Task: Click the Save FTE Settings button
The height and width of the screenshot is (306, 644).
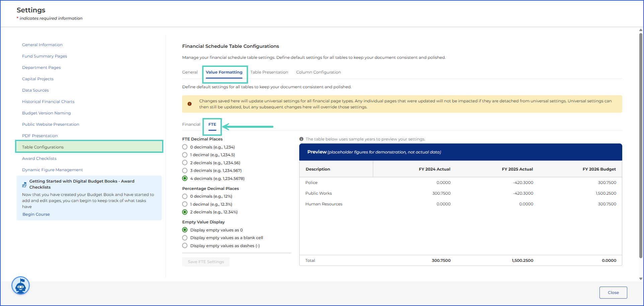Action: pos(206,262)
